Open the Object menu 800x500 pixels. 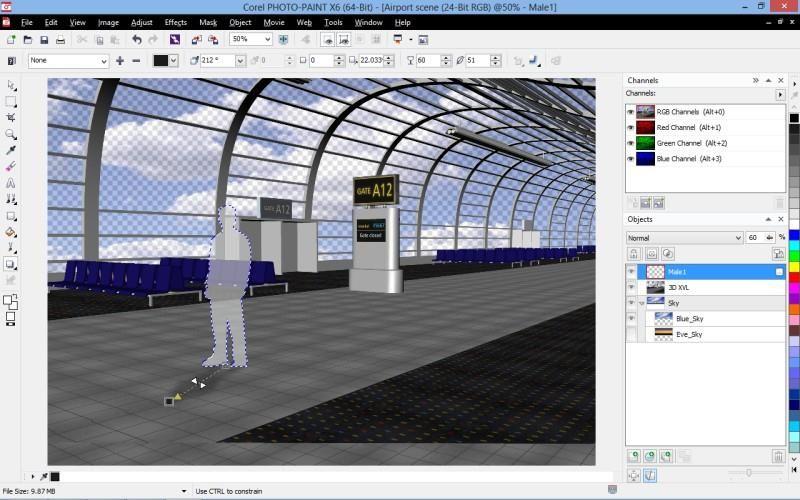point(240,22)
